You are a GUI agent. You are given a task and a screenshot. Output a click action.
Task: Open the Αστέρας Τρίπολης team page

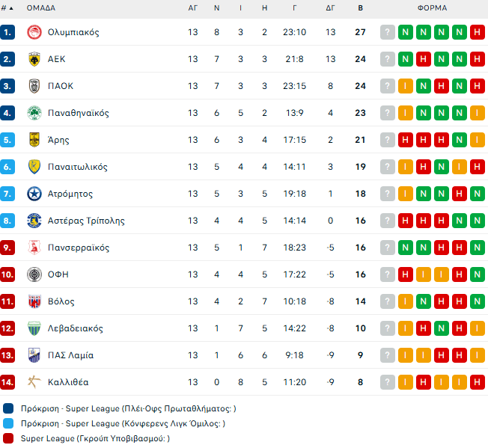pyautogui.click(x=86, y=221)
